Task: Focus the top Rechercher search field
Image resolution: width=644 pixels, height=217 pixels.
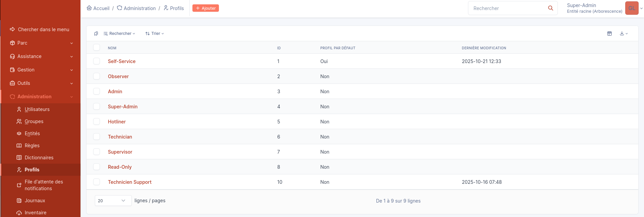Action: coord(506,8)
